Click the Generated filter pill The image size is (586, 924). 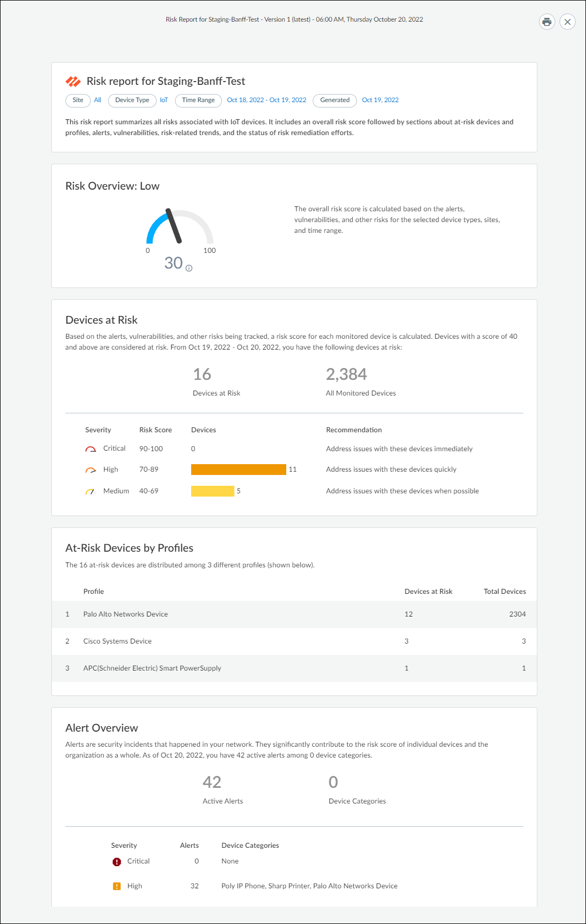[334, 100]
